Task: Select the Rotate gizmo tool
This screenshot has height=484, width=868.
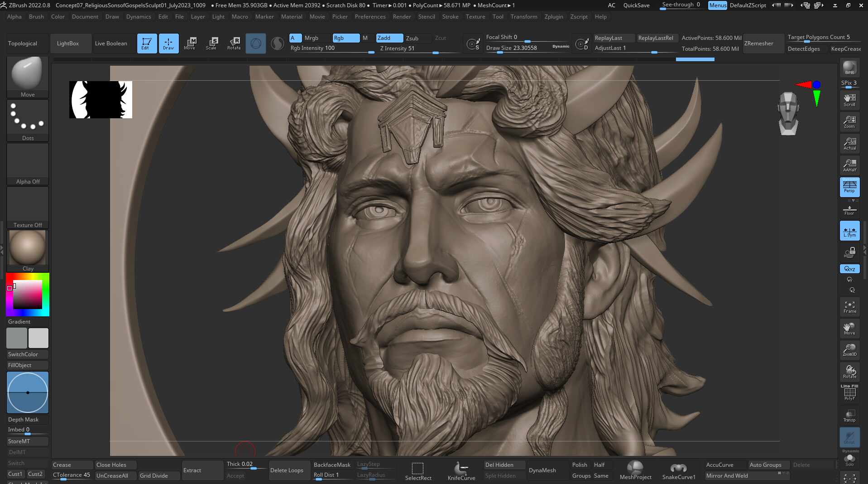Action: point(234,43)
